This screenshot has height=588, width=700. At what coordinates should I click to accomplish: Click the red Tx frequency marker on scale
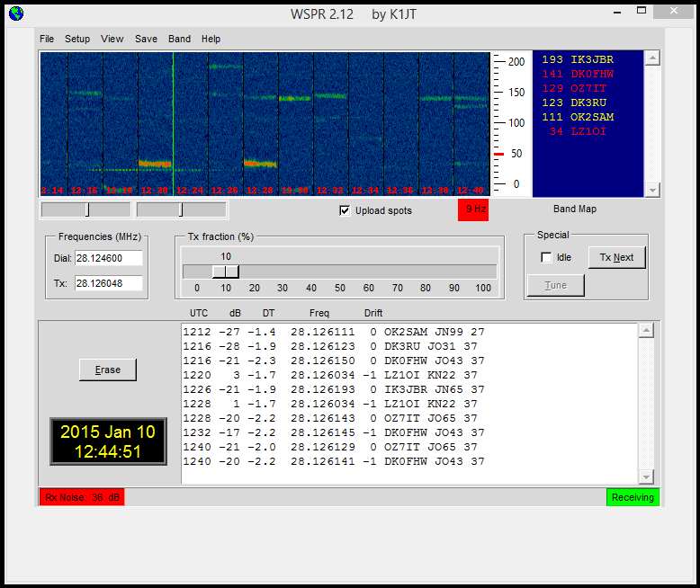pyautogui.click(x=498, y=154)
